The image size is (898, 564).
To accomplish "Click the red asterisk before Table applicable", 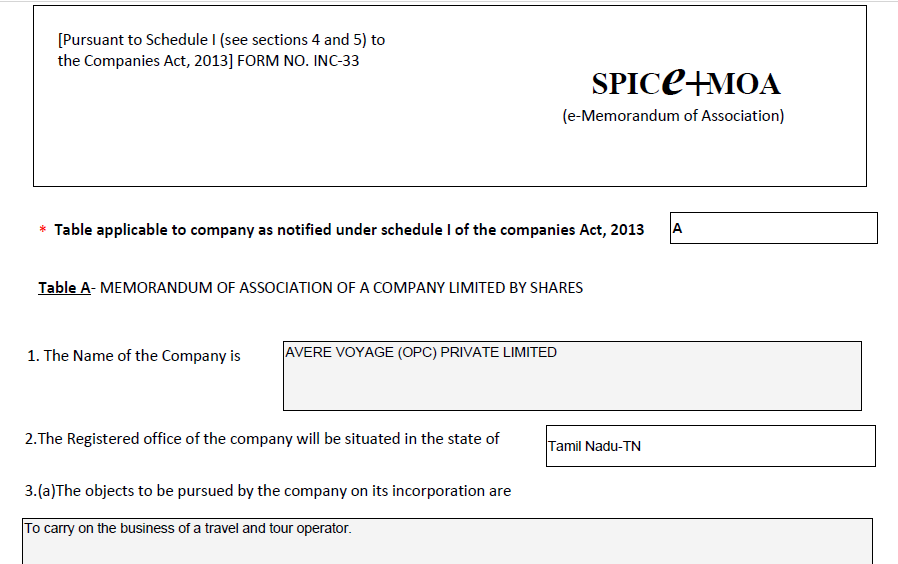I will 43,231.
